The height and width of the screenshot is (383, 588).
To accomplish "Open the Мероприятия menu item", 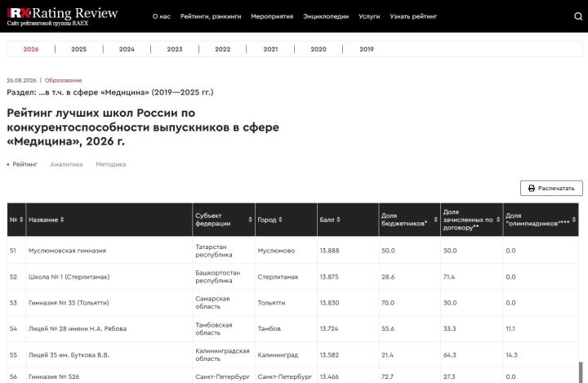I will [x=272, y=16].
